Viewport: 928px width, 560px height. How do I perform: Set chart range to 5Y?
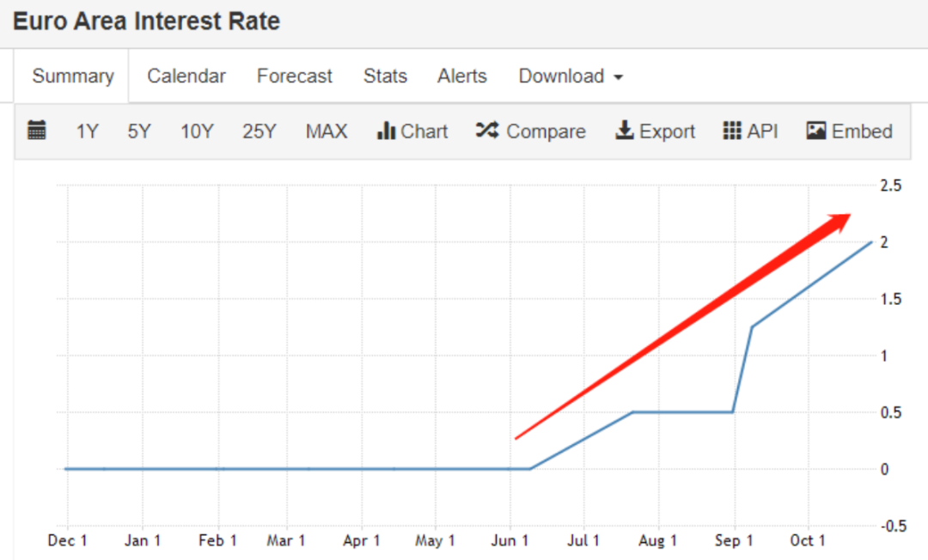pyautogui.click(x=139, y=131)
